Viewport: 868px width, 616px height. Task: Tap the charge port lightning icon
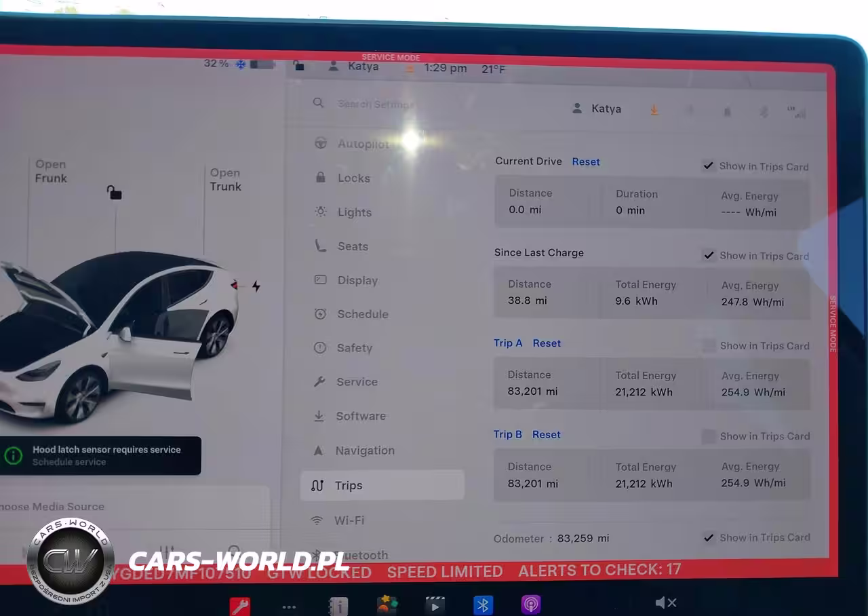[256, 286]
